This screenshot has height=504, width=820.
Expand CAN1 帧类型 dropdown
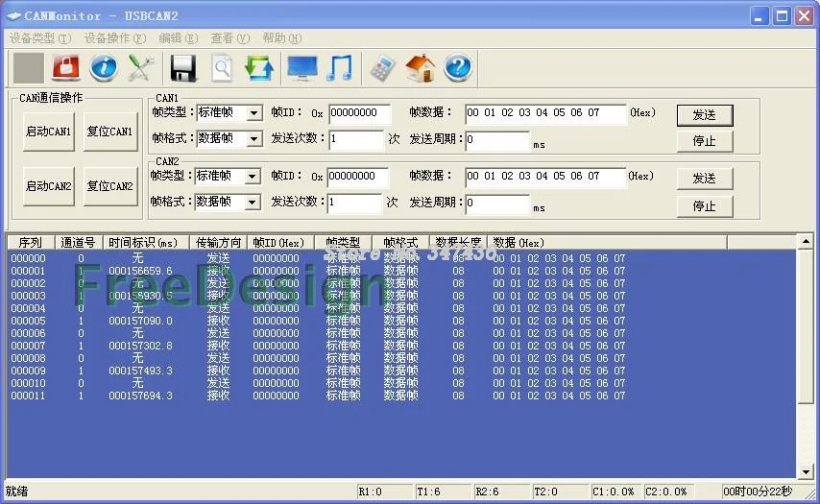(253, 113)
